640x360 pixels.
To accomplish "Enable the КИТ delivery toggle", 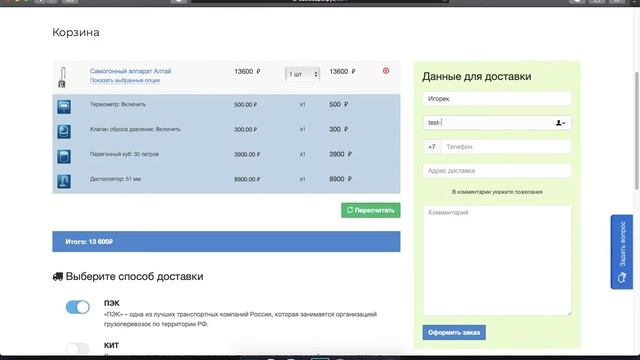I will (78, 349).
